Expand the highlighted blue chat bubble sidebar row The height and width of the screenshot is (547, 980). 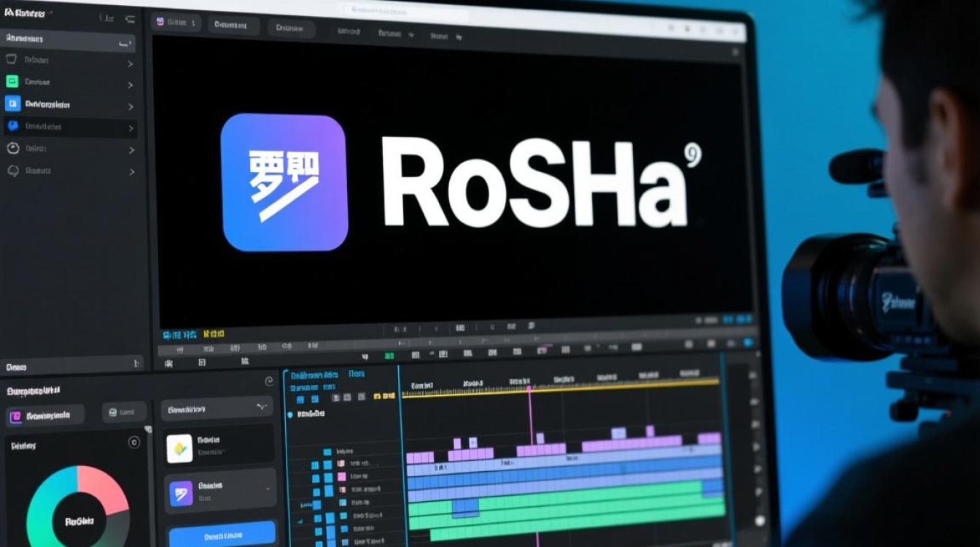coord(131,128)
